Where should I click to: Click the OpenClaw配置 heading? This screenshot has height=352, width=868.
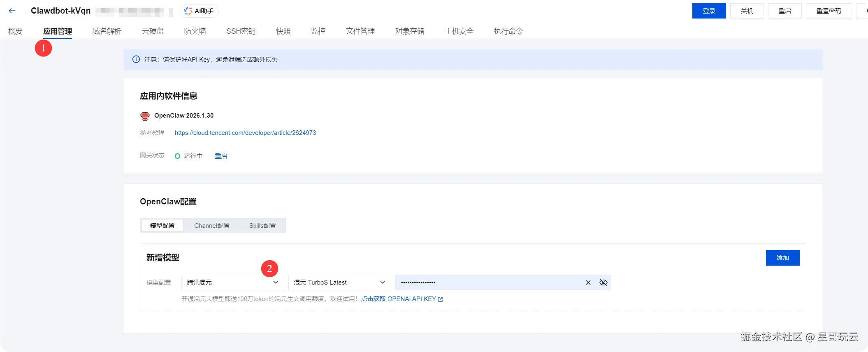tap(168, 201)
